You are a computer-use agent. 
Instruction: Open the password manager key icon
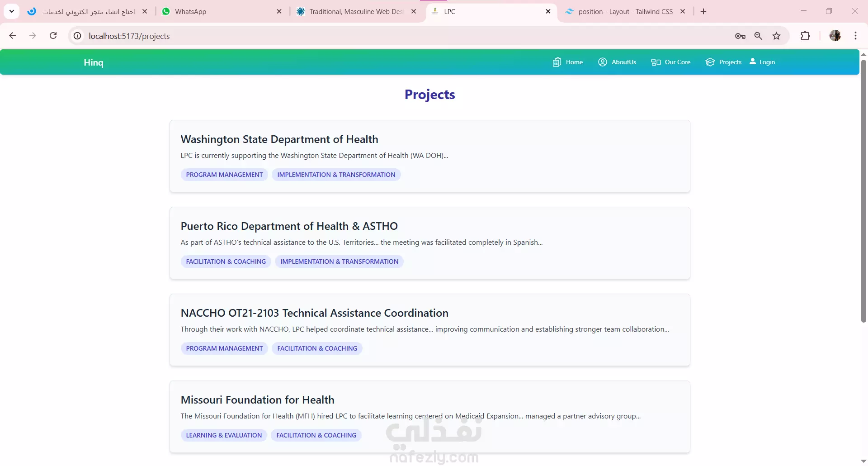pos(740,36)
